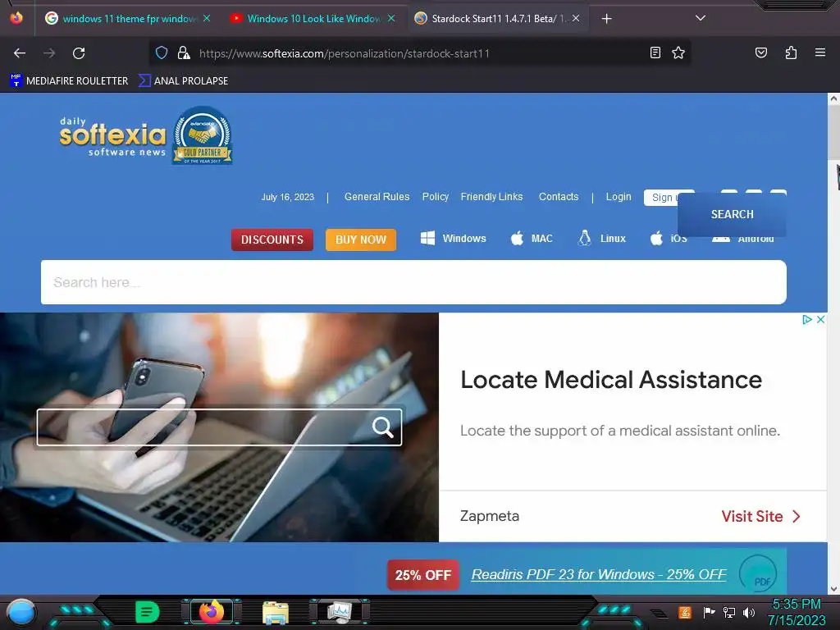The width and height of the screenshot is (840, 630).
Task: Toggle Reader View in the address bar
Action: point(655,52)
